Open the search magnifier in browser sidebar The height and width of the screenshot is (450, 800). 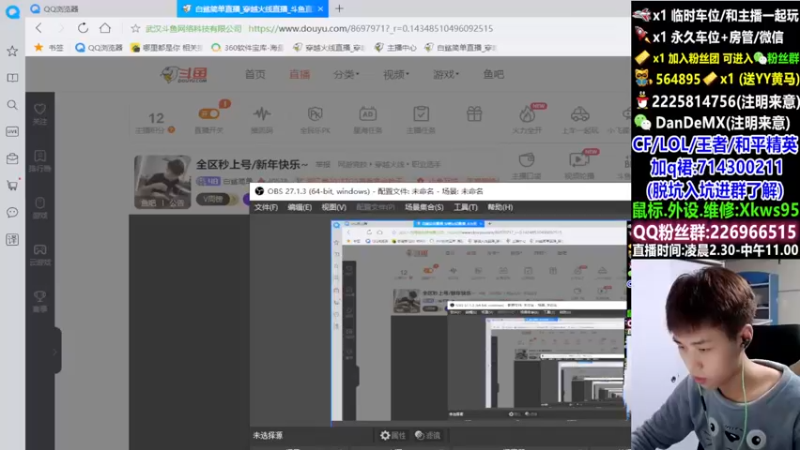click(x=12, y=105)
